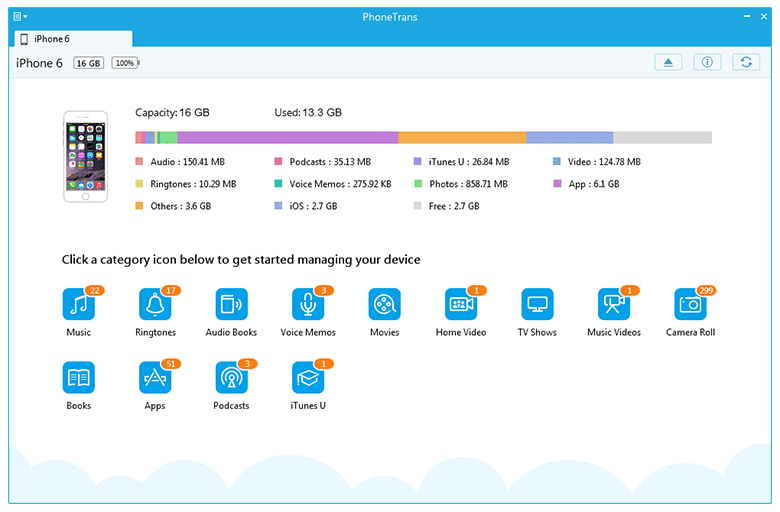Click the eject device button

point(668,62)
